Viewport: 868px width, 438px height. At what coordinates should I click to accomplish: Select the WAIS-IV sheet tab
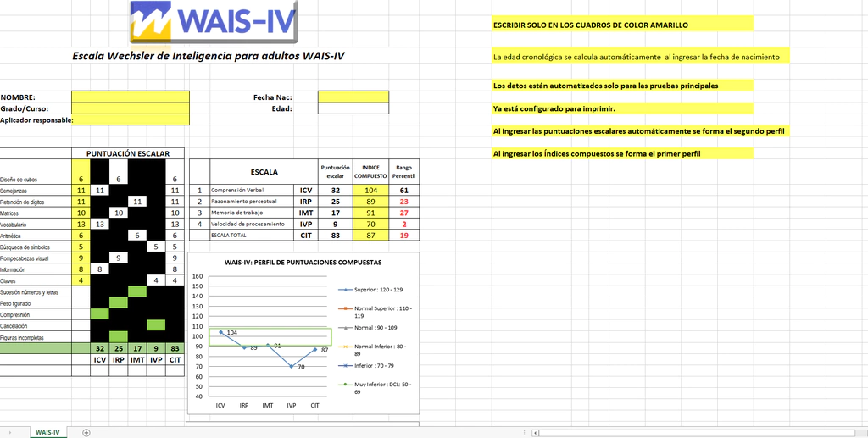[47, 432]
